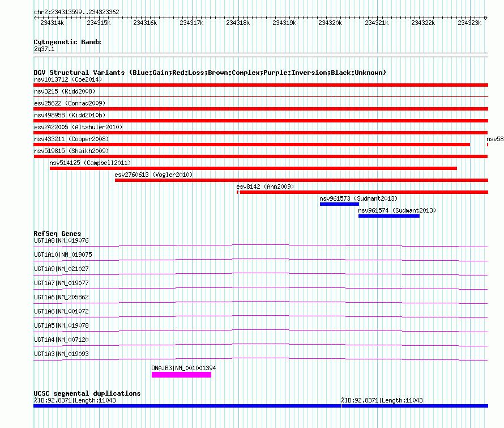504x428 pixels.
Task: Click the first segmental duplication %ID:92.8371 label
Action: coord(75,400)
